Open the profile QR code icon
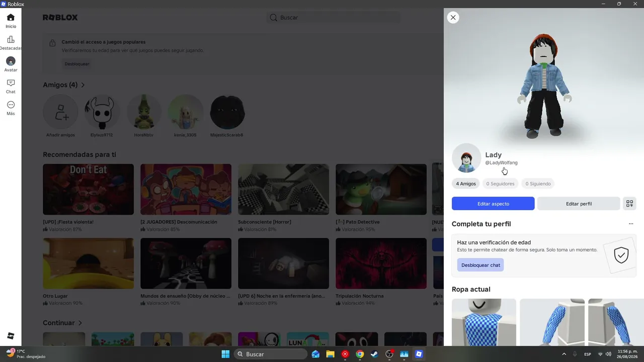 pos(629,204)
